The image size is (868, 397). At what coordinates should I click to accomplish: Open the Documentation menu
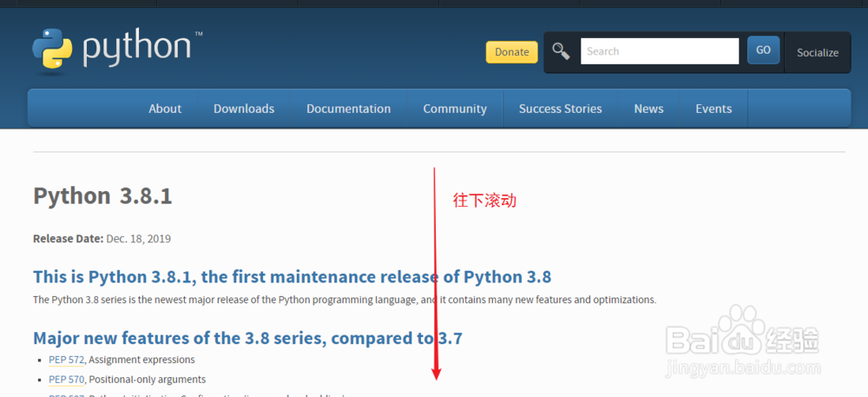click(x=348, y=109)
